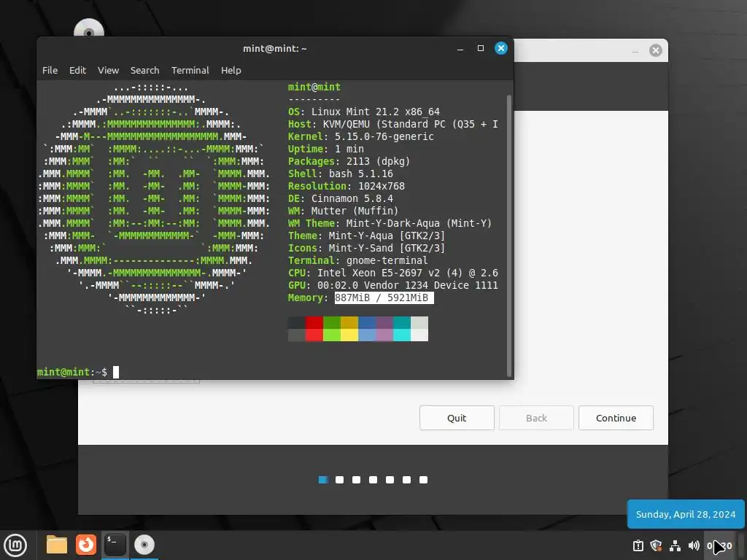Switch to the installer disc taskbar button
Image resolution: width=747 pixels, height=560 pixels.
click(x=144, y=545)
